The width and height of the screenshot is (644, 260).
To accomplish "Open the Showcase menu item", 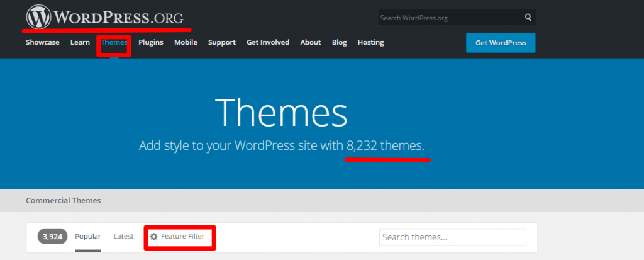I will 42,42.
